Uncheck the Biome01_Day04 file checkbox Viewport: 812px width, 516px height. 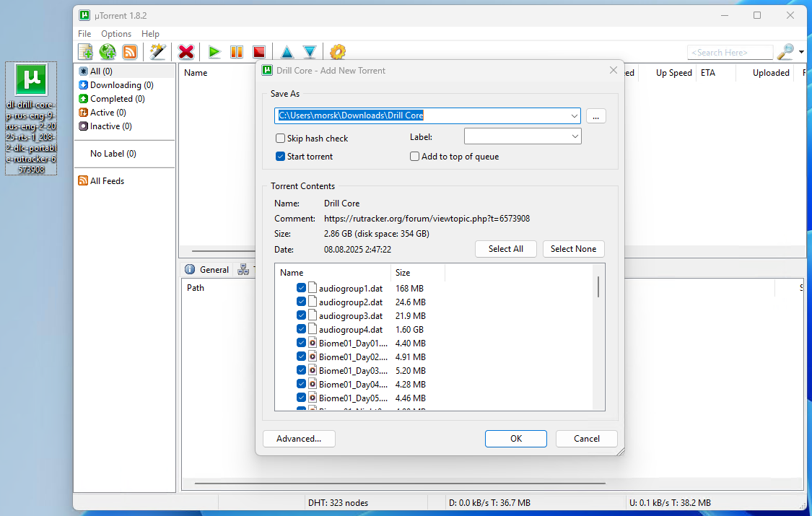(x=301, y=384)
